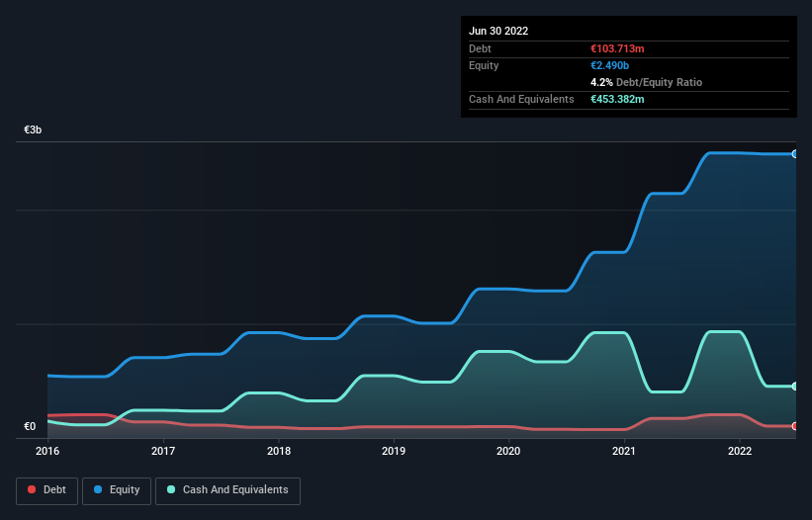The image size is (812, 520).
Task: Click the 2021 x-axis label
Action: (624, 451)
